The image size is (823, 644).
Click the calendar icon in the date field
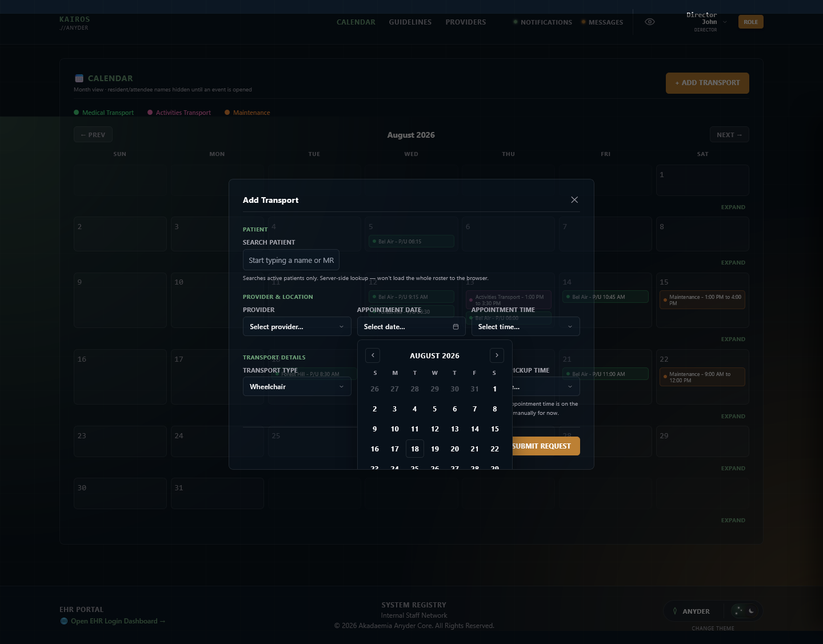point(456,327)
